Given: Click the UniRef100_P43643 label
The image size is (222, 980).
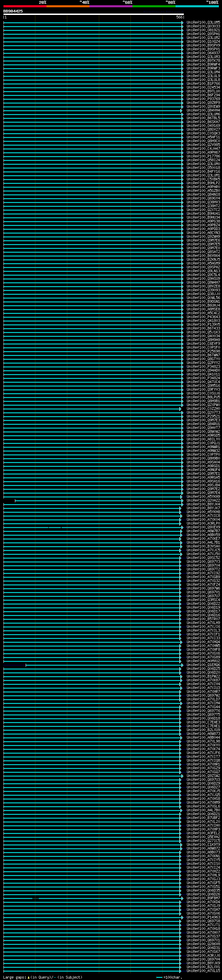Looking at the screenshot, I should pos(203,317).
